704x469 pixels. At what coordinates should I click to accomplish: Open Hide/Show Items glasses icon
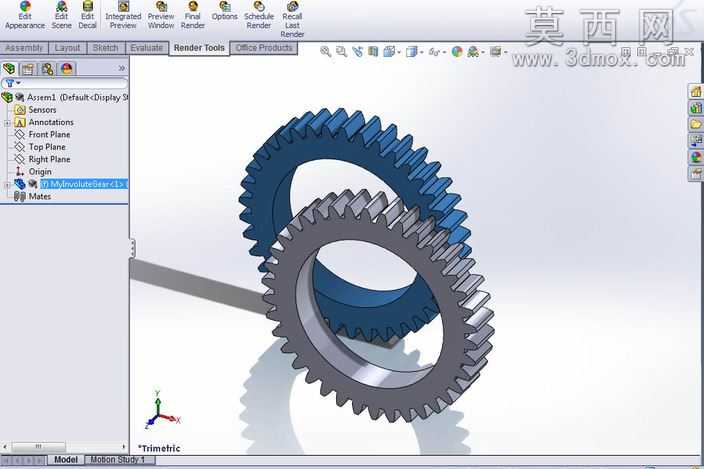[x=434, y=52]
